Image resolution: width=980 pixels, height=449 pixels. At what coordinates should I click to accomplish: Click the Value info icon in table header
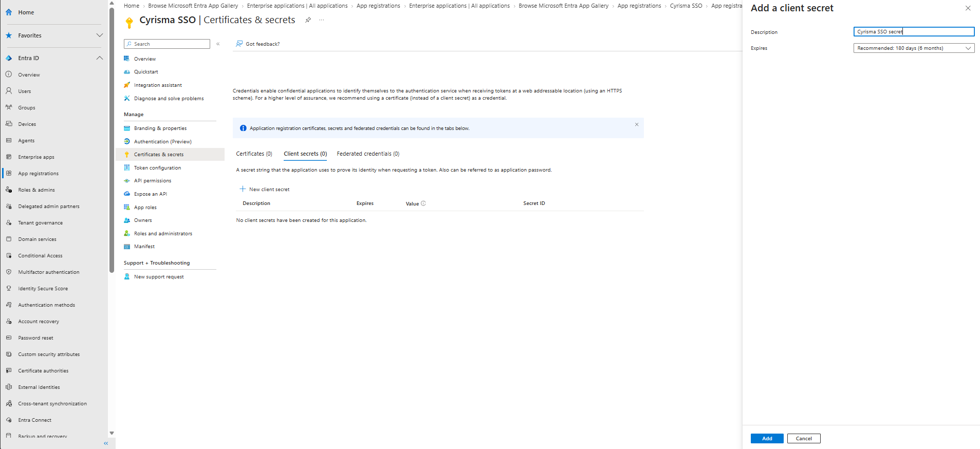[423, 203]
